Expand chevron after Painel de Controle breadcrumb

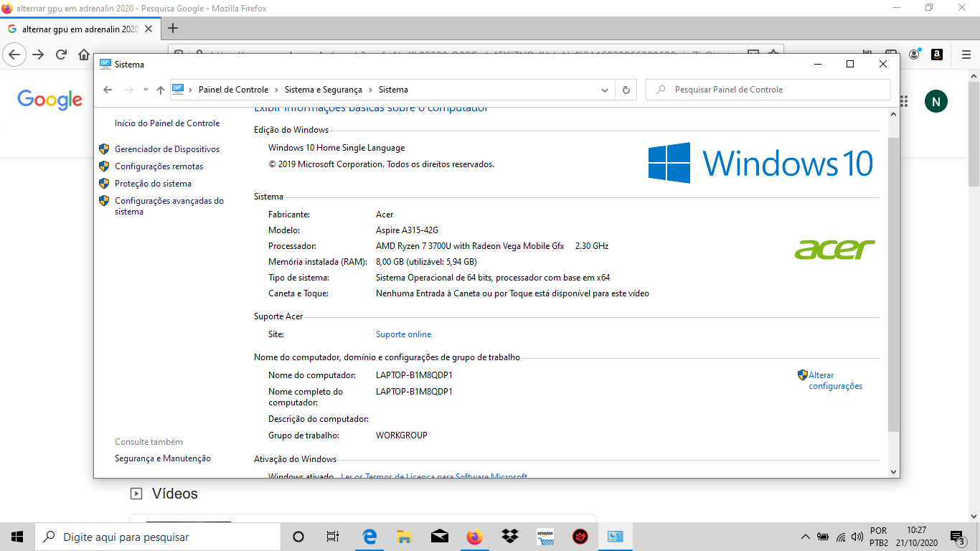(x=277, y=90)
